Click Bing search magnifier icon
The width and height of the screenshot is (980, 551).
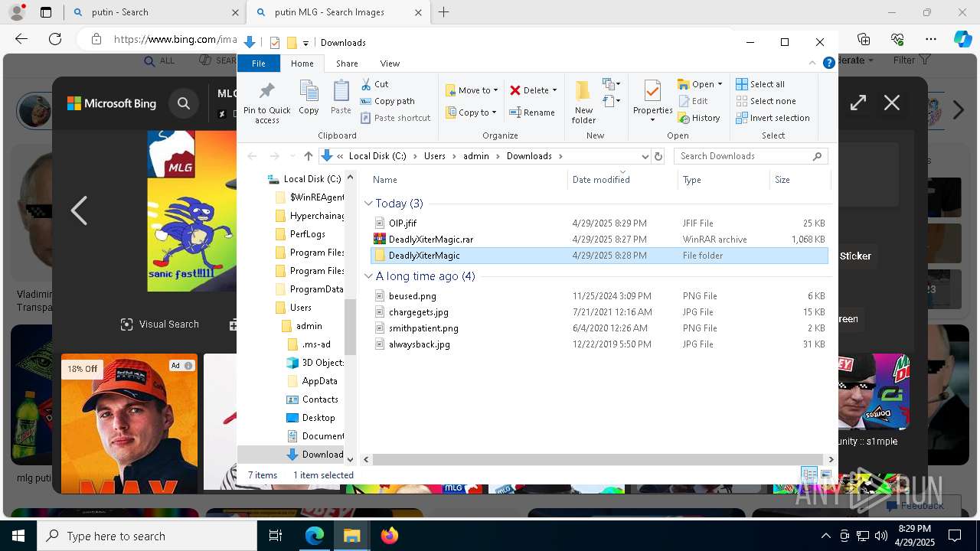(184, 103)
